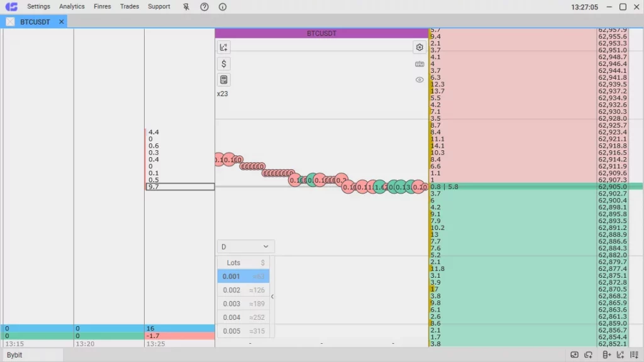
Task: Open help using the question mark icon
Action: [204, 7]
